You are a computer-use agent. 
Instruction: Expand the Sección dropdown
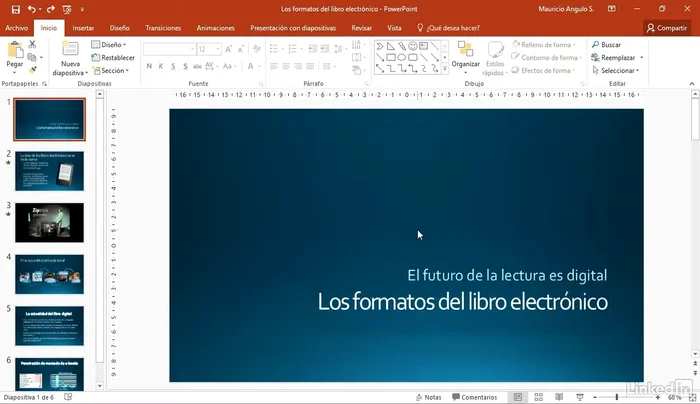point(111,71)
